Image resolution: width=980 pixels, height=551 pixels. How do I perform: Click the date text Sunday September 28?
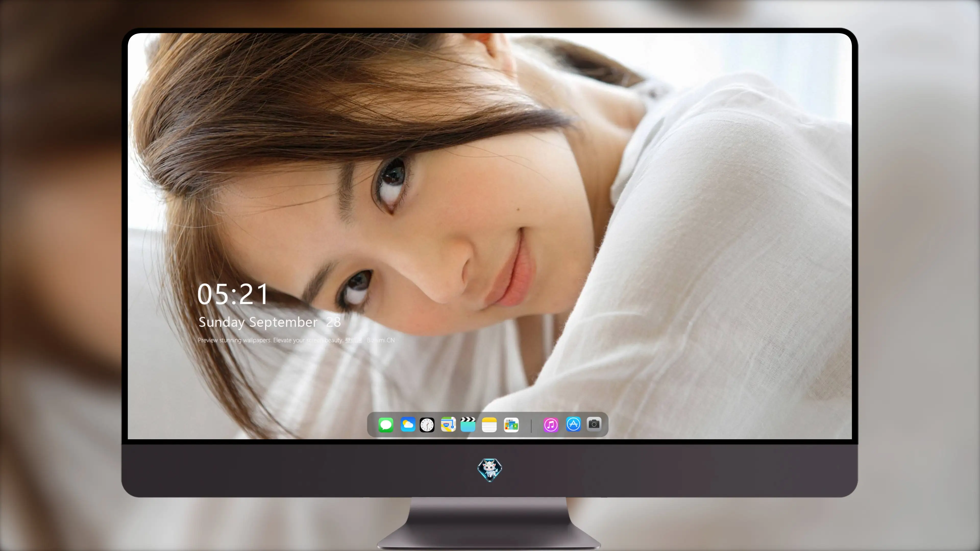270,322
